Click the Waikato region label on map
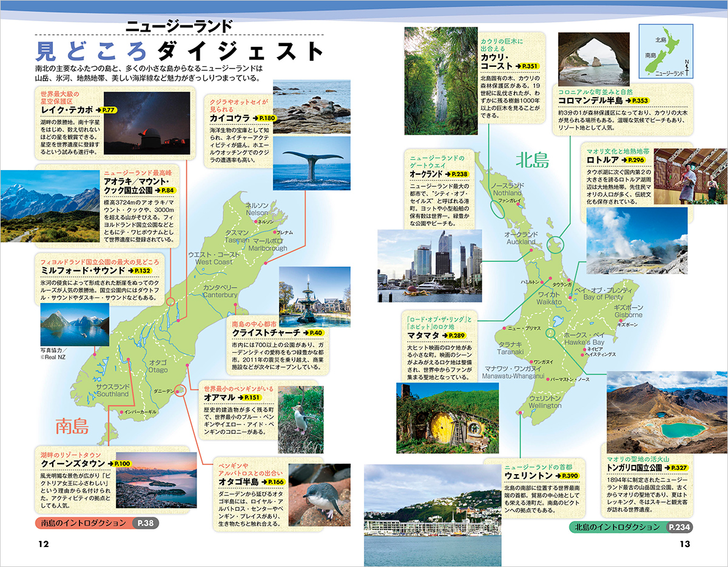 [550, 297]
